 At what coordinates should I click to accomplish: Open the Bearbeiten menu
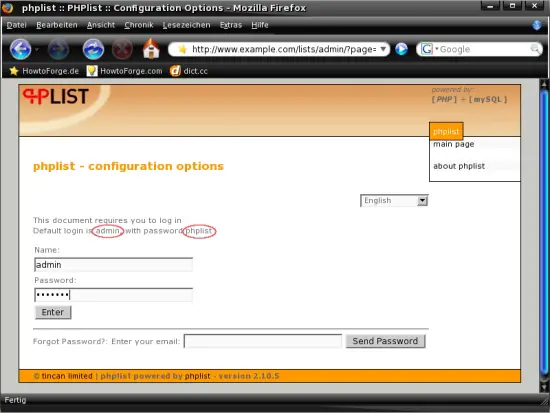coord(57,25)
